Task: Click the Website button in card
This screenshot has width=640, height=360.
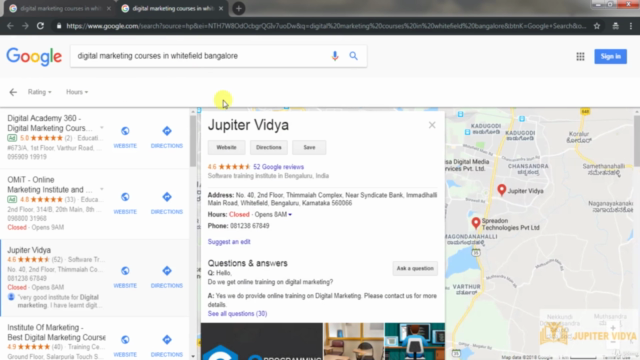Action: 227,147
